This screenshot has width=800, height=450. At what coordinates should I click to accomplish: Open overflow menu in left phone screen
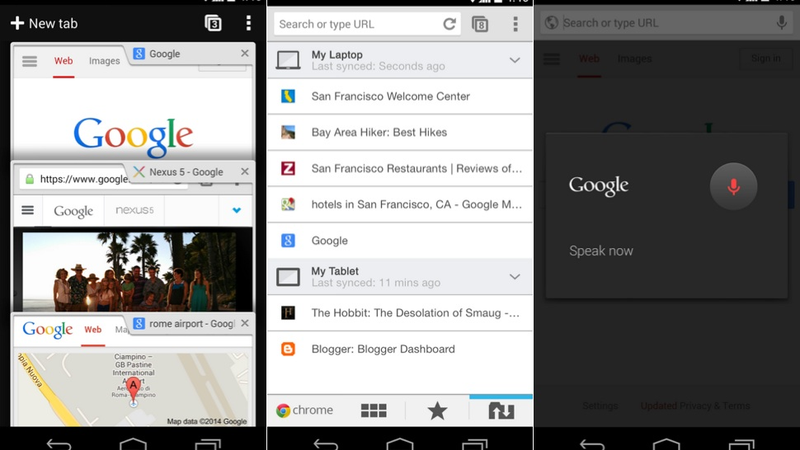click(x=248, y=23)
